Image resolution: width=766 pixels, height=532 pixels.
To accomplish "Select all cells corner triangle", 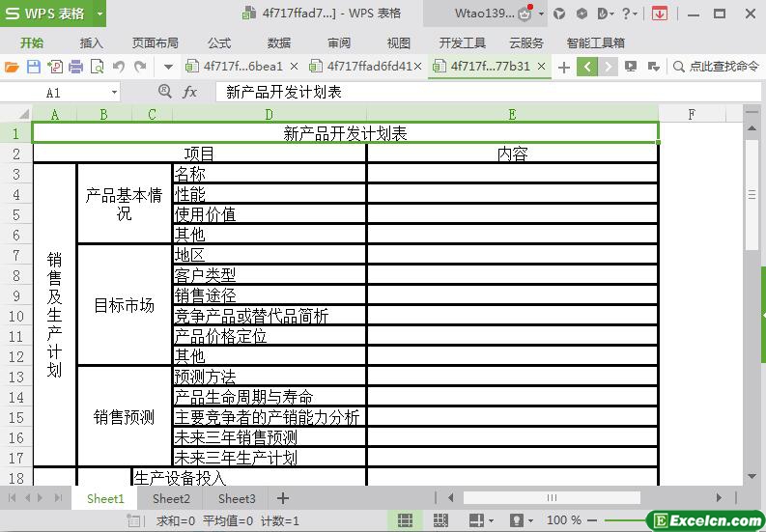I will (x=23, y=114).
